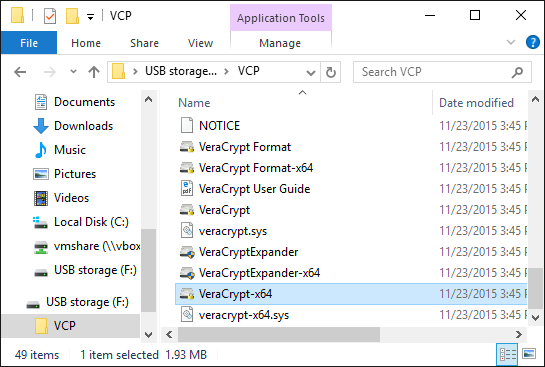Click the refresh button in address bar
545x367 pixels.
[330, 72]
